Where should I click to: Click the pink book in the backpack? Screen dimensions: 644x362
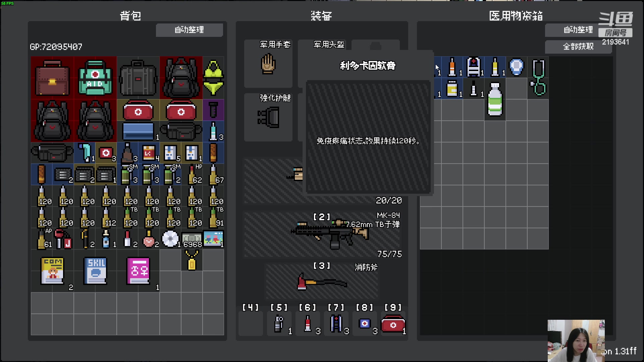pos(138,271)
